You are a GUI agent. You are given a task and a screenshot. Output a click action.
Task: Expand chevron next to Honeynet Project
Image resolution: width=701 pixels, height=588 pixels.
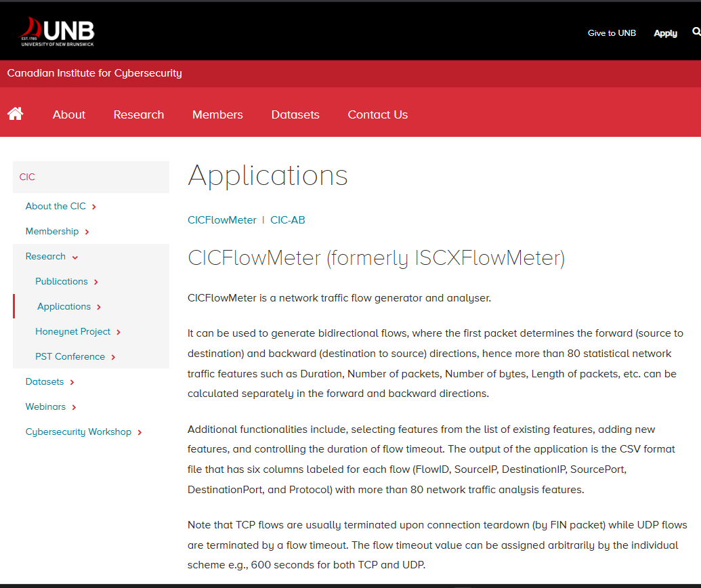(x=119, y=332)
